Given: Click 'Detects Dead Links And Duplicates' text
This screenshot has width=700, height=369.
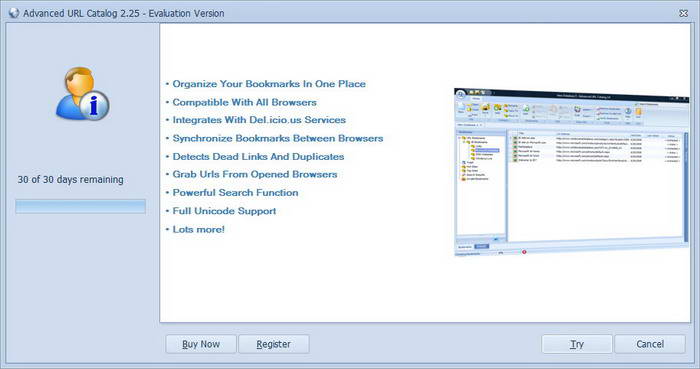Looking at the screenshot, I should pos(258,157).
